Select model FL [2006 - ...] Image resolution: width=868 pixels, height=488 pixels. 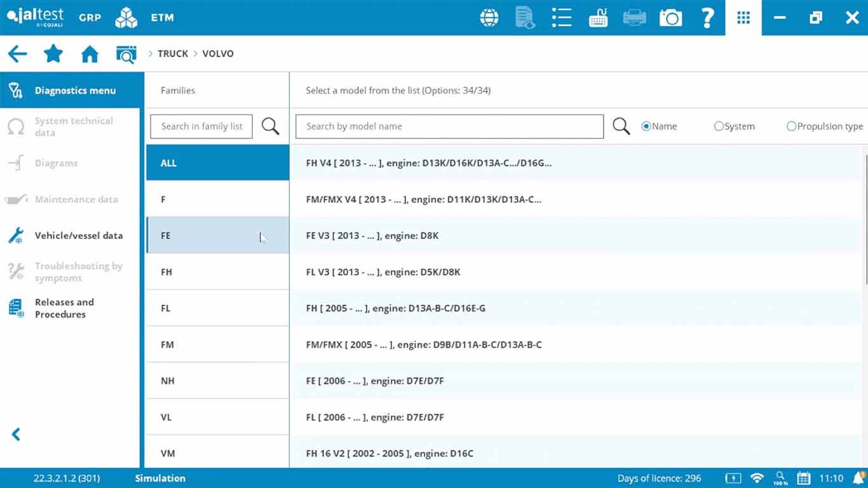577,417
